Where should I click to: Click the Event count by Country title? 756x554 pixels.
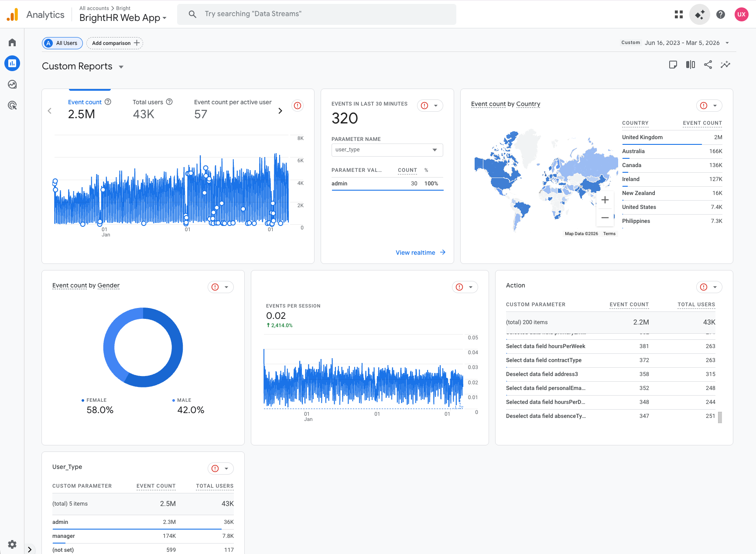click(x=506, y=104)
